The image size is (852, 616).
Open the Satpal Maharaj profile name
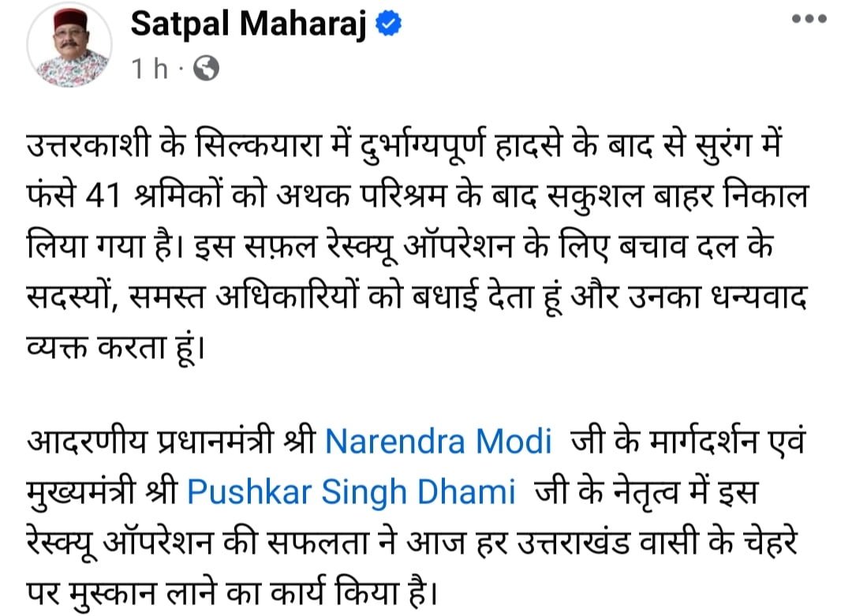(x=251, y=25)
